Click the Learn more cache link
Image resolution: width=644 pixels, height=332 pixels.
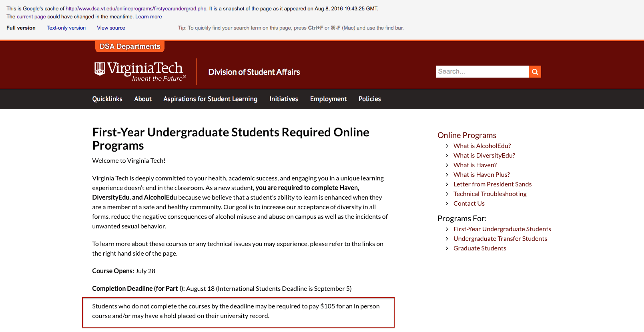click(x=148, y=17)
